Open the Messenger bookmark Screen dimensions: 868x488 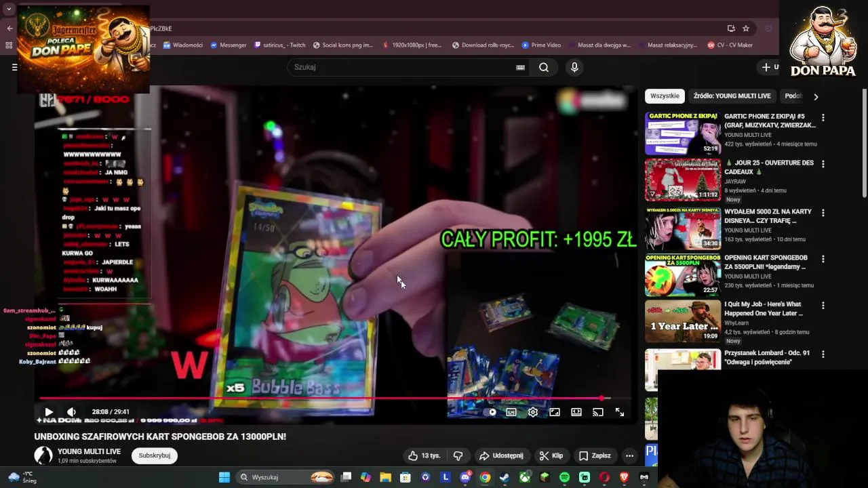click(229, 45)
